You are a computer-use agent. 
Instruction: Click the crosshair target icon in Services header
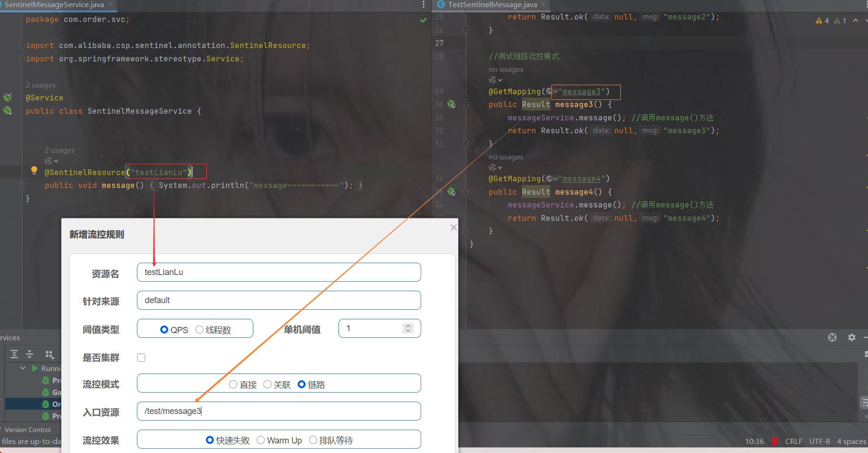[x=832, y=337]
